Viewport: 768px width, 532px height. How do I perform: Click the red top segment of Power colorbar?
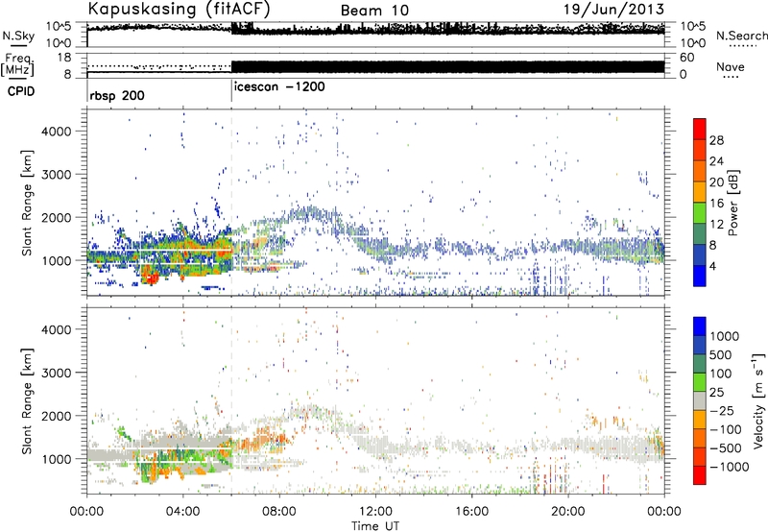700,129
